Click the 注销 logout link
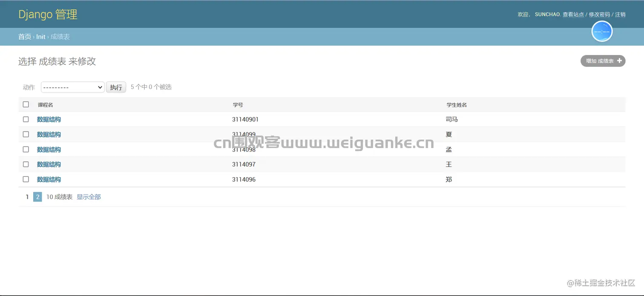 620,14
